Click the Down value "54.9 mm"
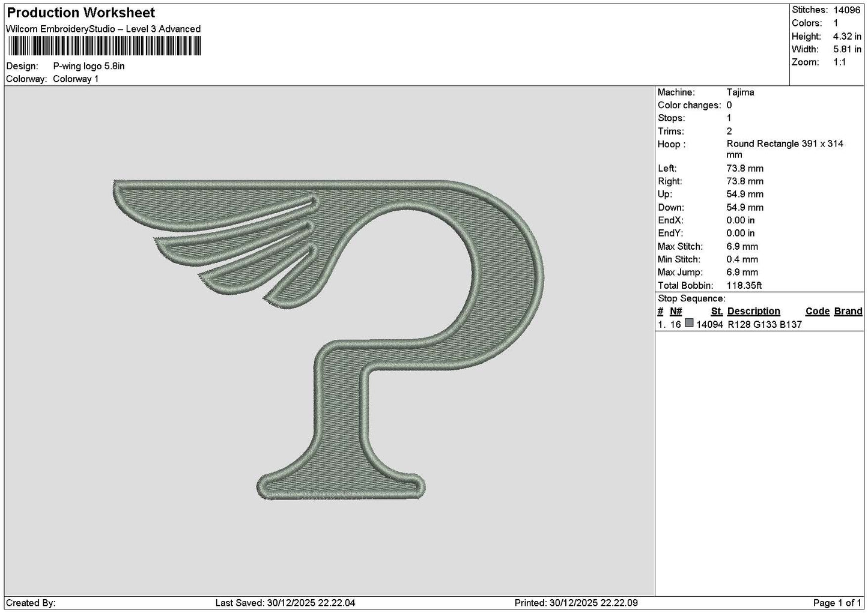868x613 pixels. 745,207
